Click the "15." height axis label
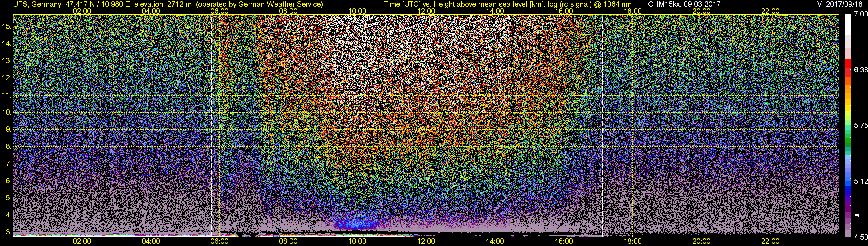The image size is (868, 246). [x=7, y=26]
